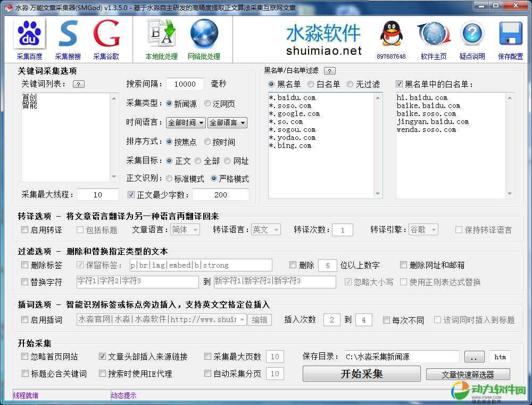Open the htm file format dropdown
Viewport: 532px width, 405px height.
click(500, 357)
